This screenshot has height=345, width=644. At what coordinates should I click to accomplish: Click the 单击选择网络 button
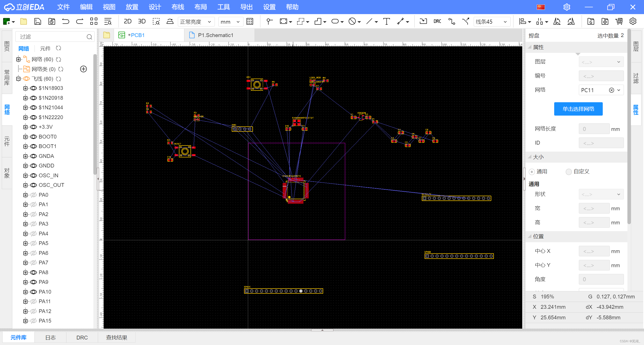[578, 109]
